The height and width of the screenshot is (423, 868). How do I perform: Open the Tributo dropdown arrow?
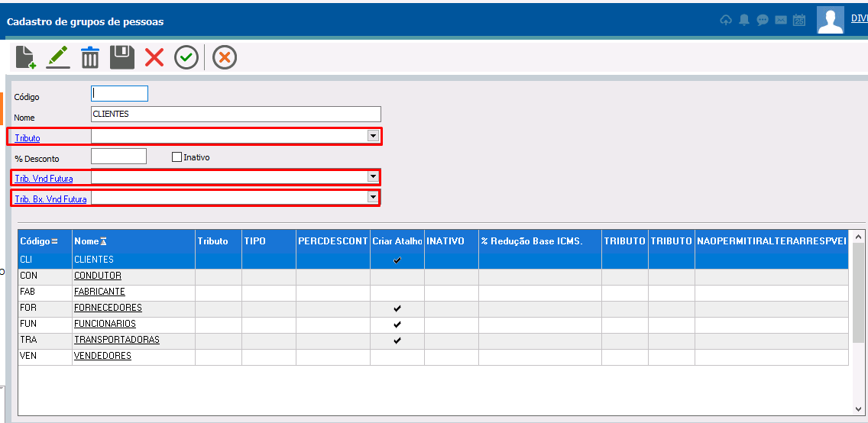tap(373, 136)
